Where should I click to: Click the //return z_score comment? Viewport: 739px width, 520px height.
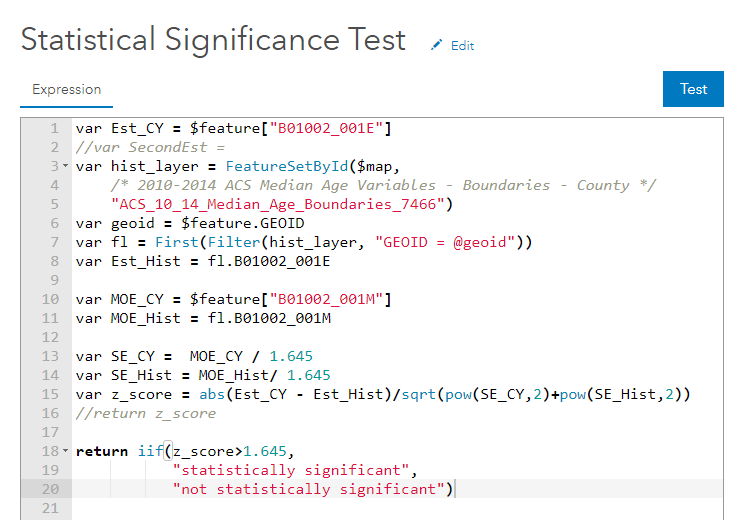coord(146,413)
